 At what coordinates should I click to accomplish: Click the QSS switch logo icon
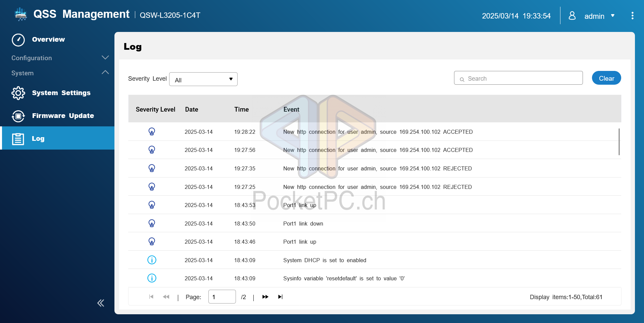[x=21, y=14]
